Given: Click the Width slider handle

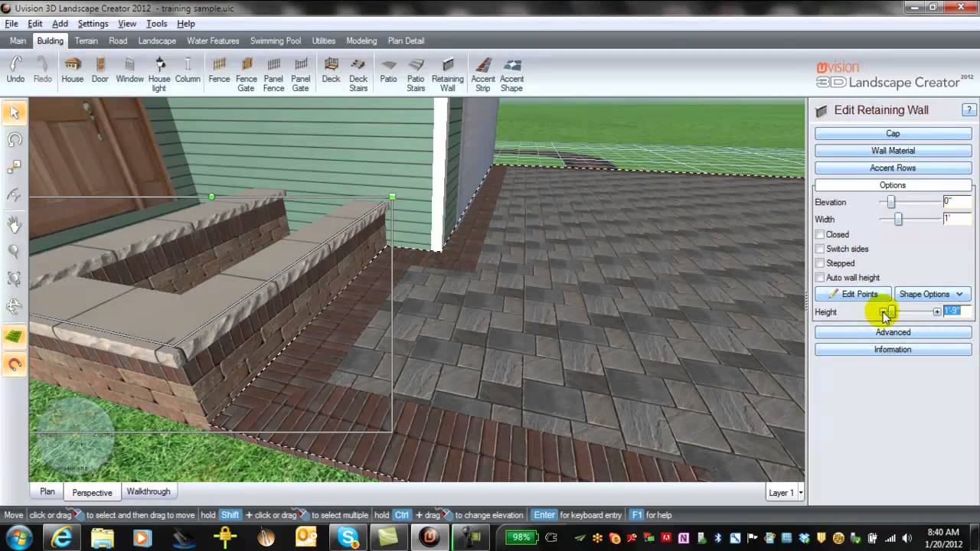Looking at the screenshot, I should click(x=898, y=219).
